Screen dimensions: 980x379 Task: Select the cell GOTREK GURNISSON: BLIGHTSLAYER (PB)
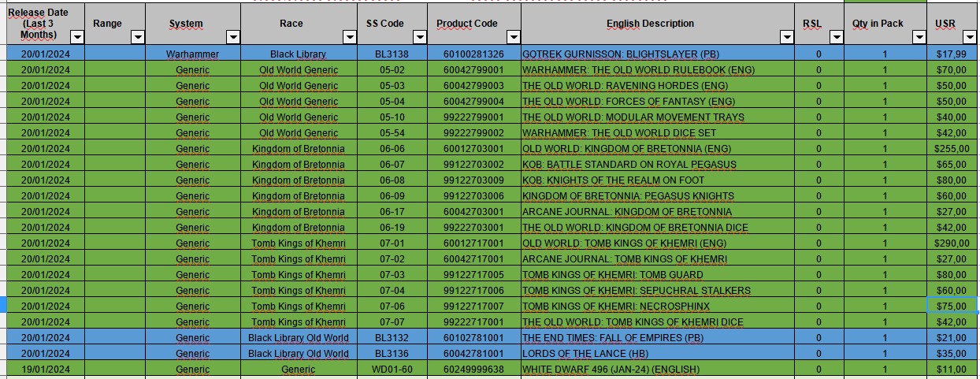(x=658, y=54)
